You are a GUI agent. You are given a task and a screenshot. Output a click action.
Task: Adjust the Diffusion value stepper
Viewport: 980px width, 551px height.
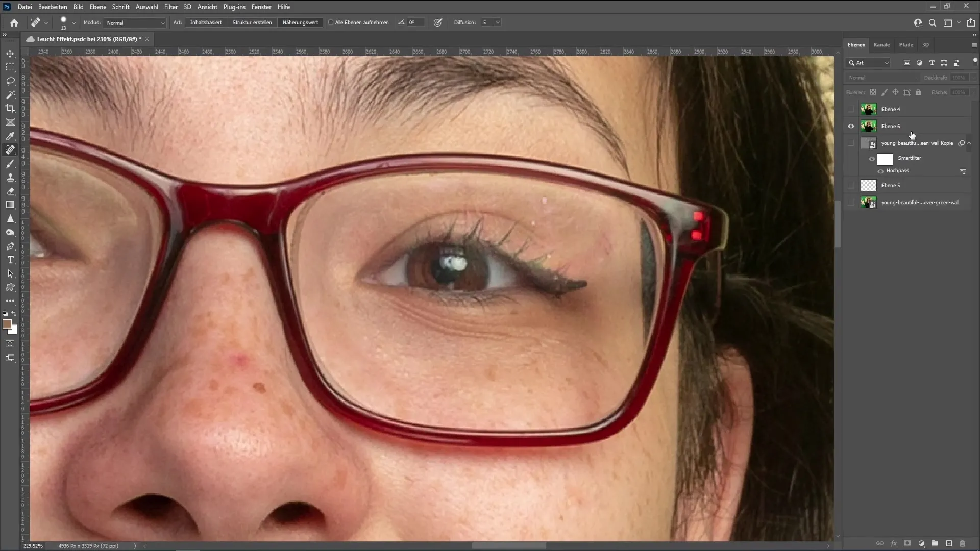click(499, 22)
